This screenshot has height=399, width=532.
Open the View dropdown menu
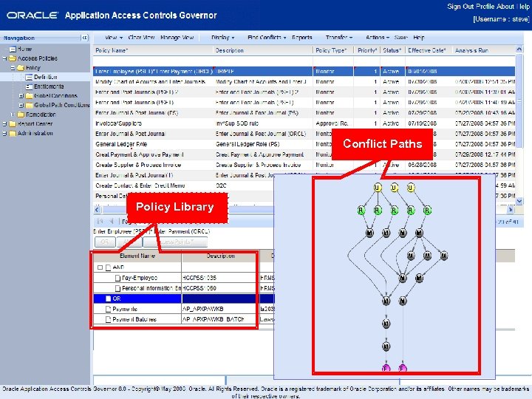pos(114,38)
